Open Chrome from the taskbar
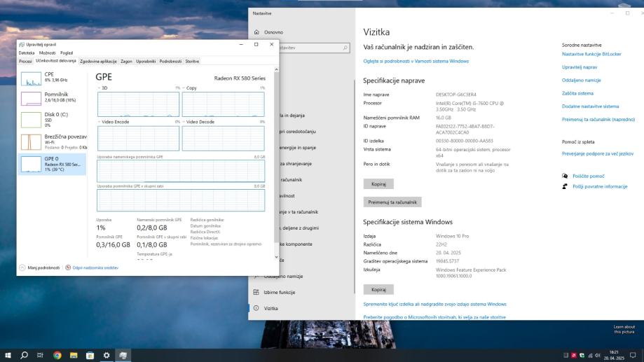Image resolution: width=644 pixels, height=362 pixels. (57, 355)
